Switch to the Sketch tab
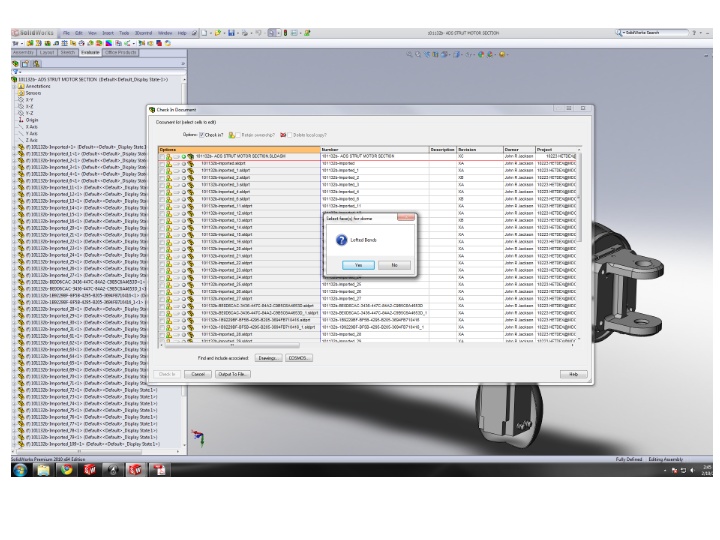The image size is (720, 540). 68,52
